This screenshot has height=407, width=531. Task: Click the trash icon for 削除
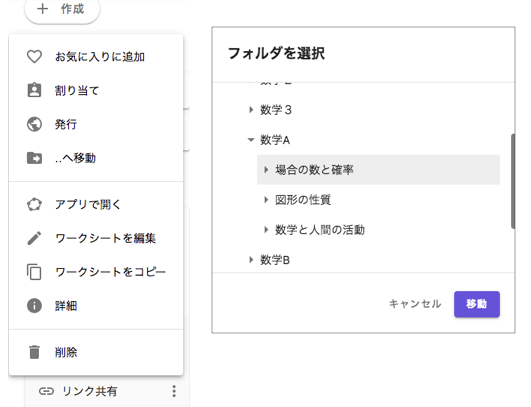pyautogui.click(x=34, y=352)
